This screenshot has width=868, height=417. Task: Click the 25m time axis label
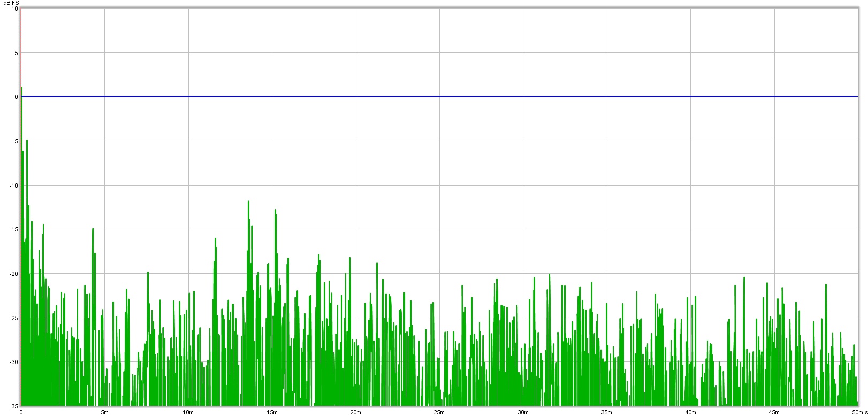point(439,412)
